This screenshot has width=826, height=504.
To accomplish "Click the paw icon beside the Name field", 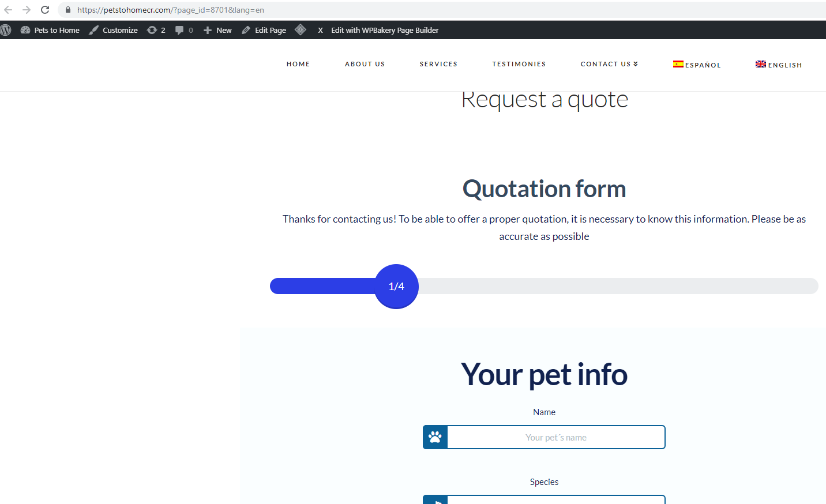I will pos(435,437).
